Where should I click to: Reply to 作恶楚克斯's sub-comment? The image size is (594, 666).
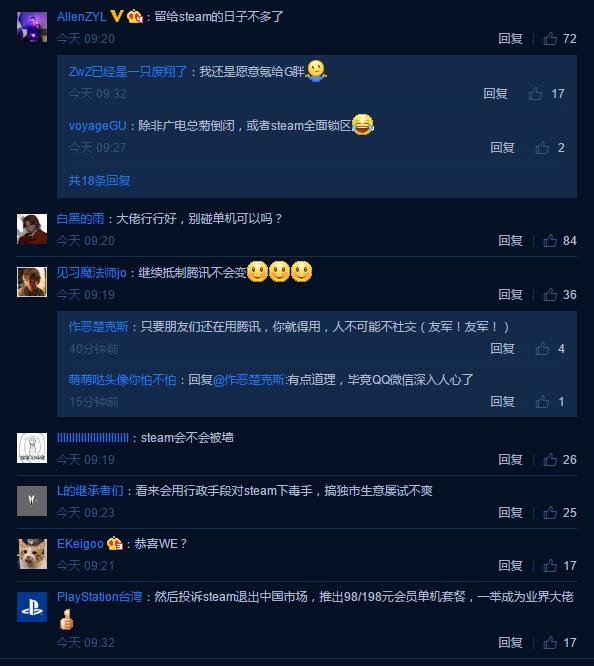point(503,349)
